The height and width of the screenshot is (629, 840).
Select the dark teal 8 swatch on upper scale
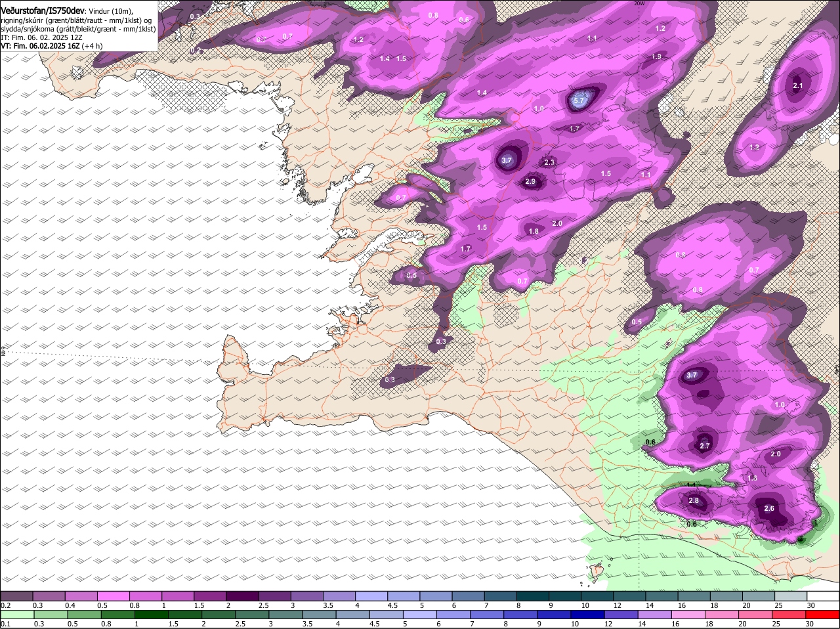(533, 596)
